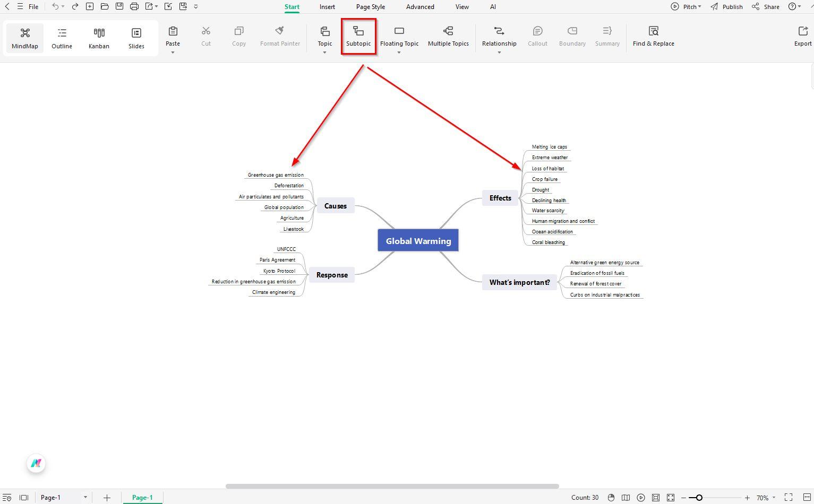The height and width of the screenshot is (504, 814).
Task: Switch to MindMap view mode
Action: [x=25, y=38]
